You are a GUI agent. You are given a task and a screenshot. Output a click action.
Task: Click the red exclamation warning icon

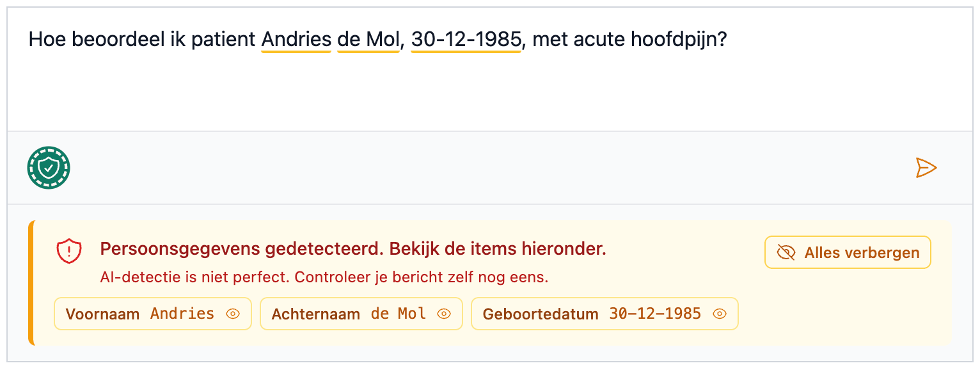[70, 252]
